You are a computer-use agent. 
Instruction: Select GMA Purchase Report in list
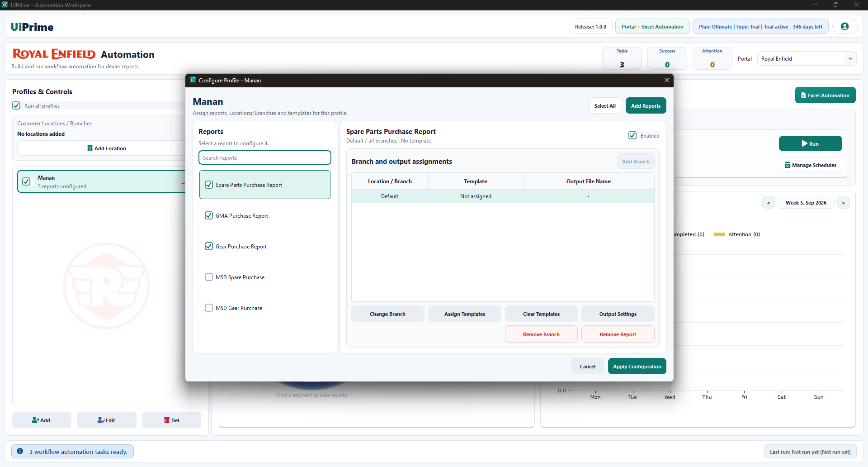point(265,215)
